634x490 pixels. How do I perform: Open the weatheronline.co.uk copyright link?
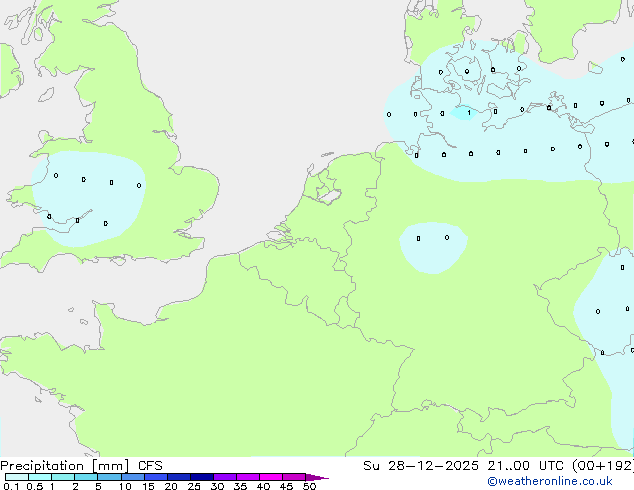pyautogui.click(x=550, y=481)
